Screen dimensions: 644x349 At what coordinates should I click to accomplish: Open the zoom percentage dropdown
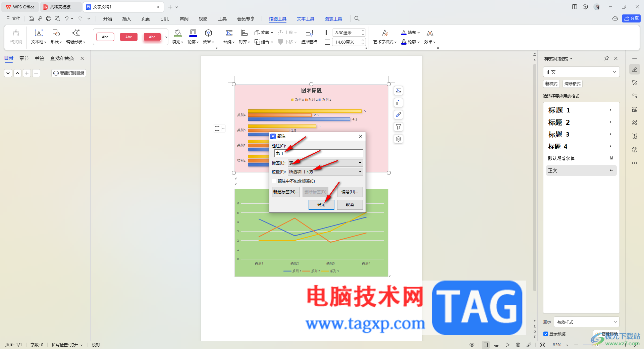tap(567, 345)
